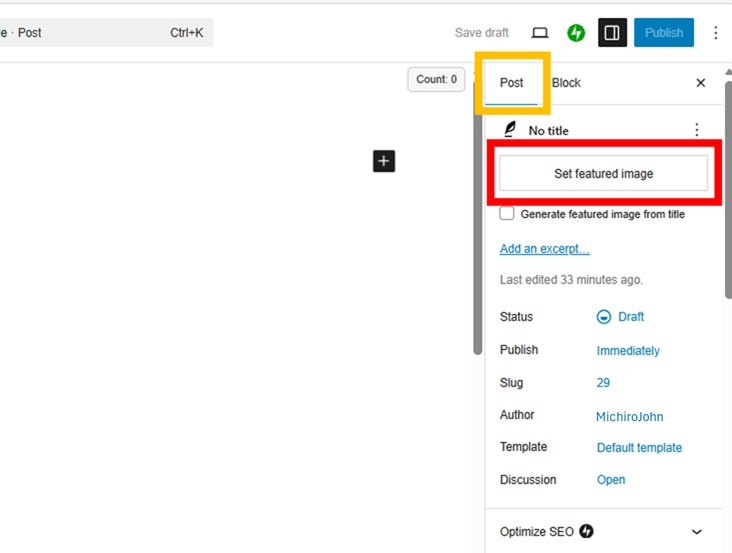Click the Add an excerpt link
Screen dimensions: 732x553
[x=544, y=249]
